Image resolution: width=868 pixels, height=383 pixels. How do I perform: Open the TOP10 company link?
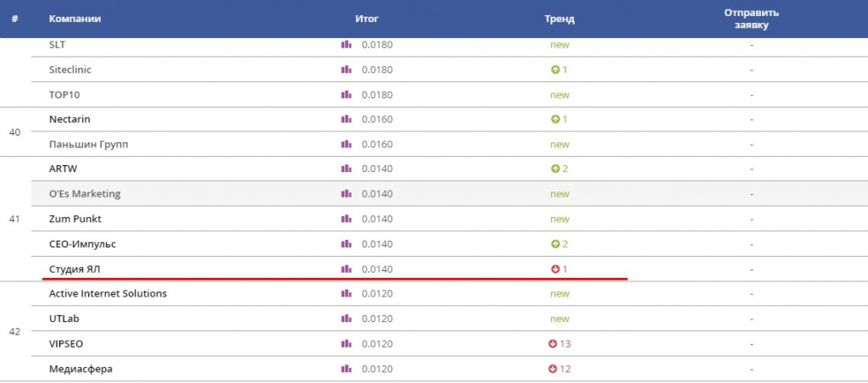coord(64,95)
